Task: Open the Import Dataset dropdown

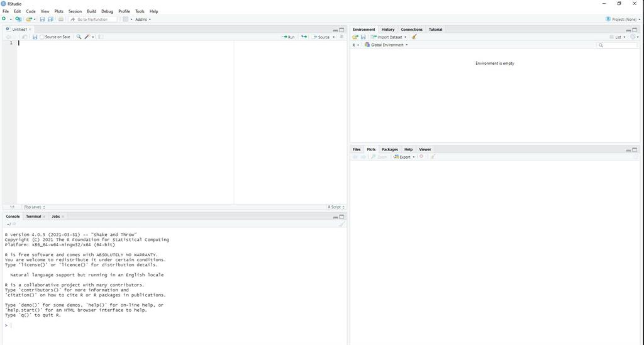Action: [389, 37]
